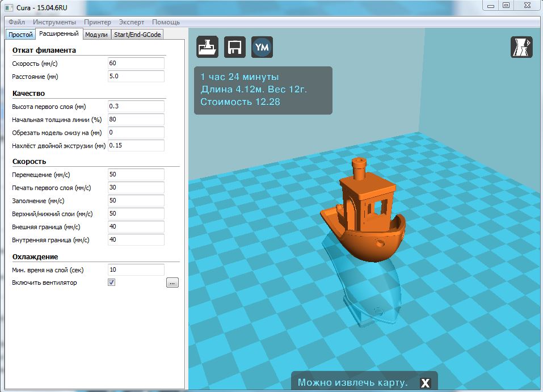
Task: Open the Помощь menu
Action: point(166,22)
